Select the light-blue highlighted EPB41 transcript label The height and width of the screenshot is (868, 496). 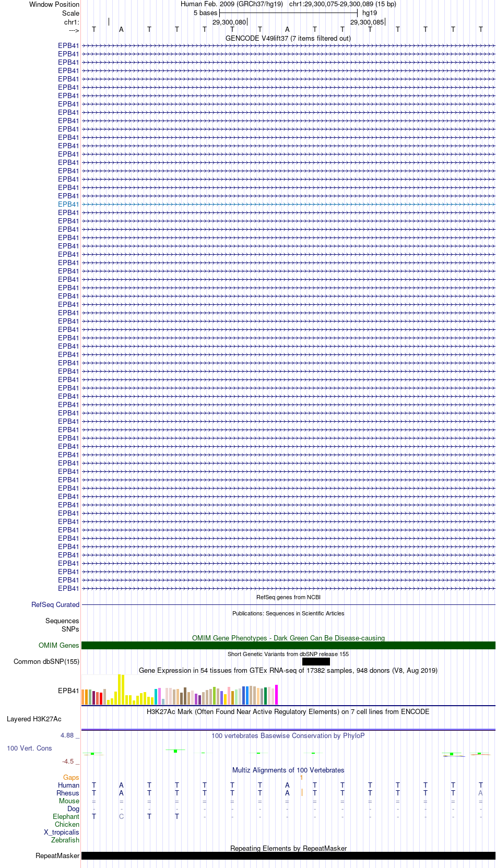click(x=68, y=204)
